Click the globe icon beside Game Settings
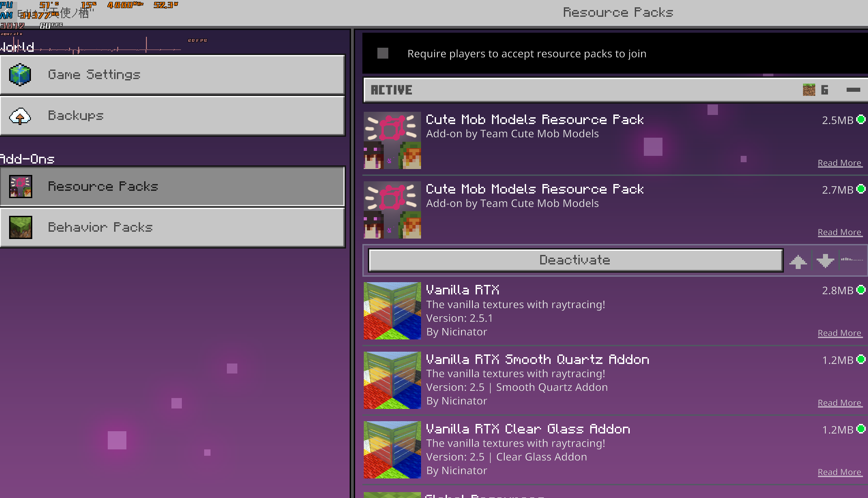Image resolution: width=868 pixels, height=498 pixels. click(x=20, y=75)
